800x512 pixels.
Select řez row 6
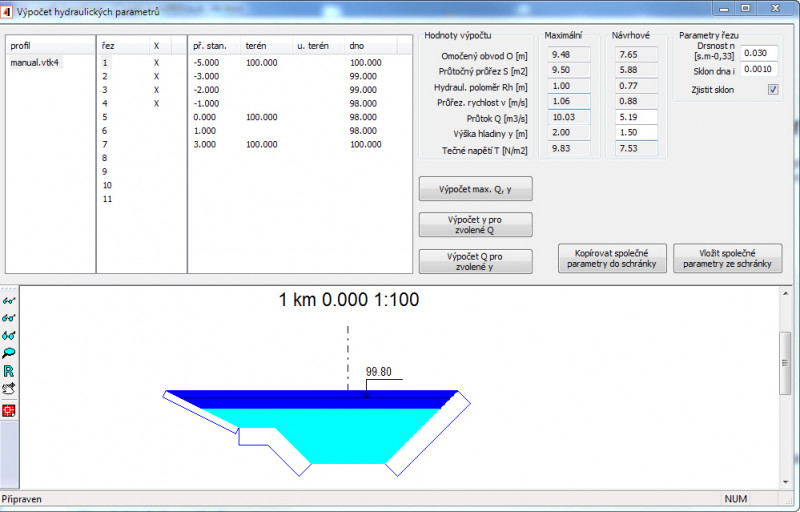[x=105, y=131]
